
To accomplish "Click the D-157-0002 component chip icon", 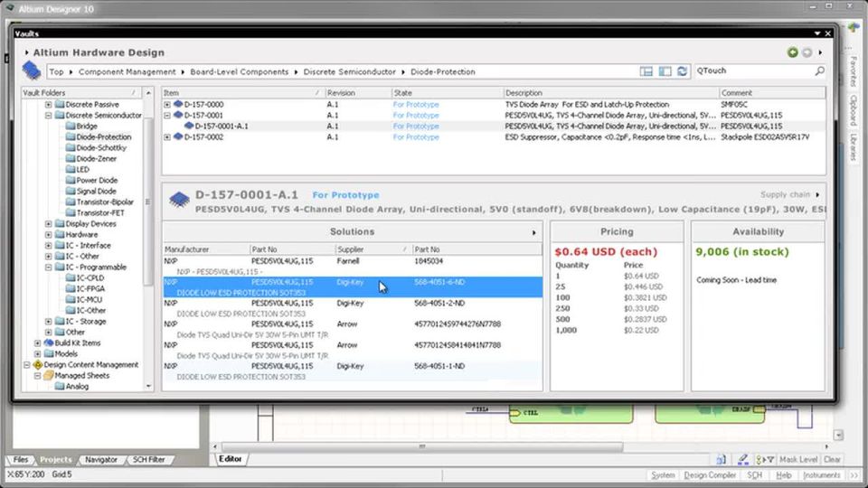I will click(x=178, y=136).
